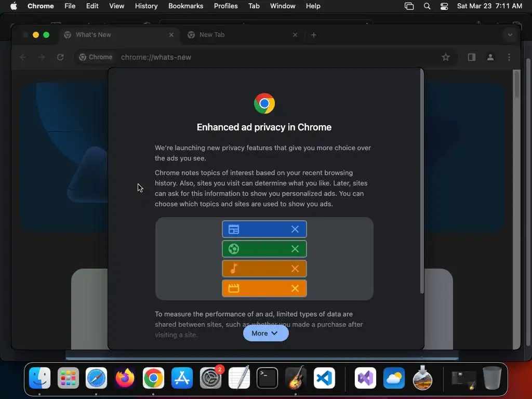The image size is (532, 399).
Task: Open the File menu
Action: (x=70, y=6)
